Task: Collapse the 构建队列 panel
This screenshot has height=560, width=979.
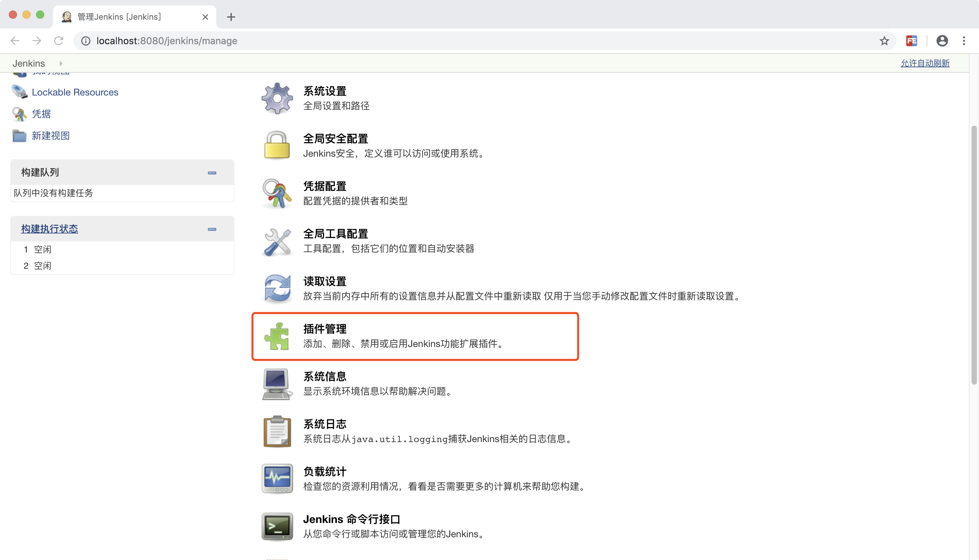Action: [x=212, y=173]
